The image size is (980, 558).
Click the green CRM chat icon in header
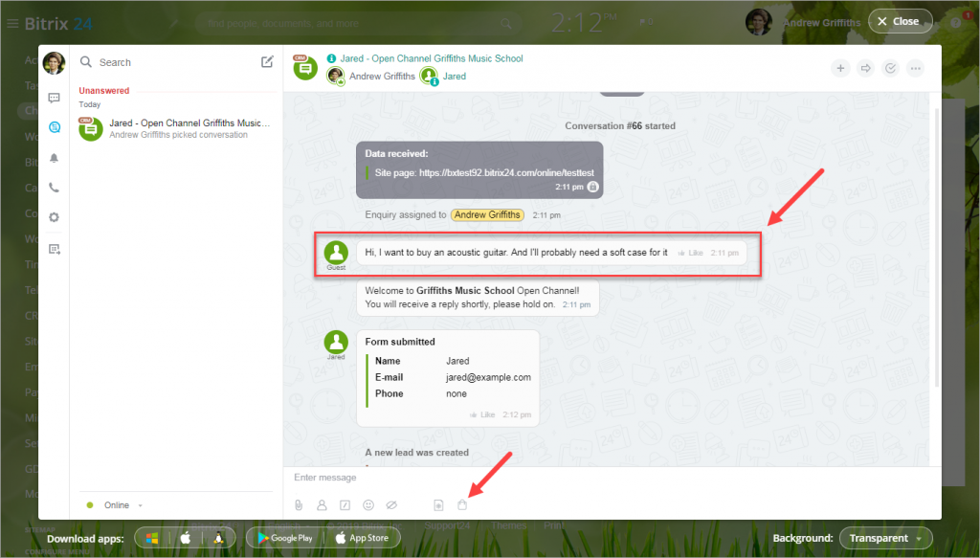[x=305, y=68]
